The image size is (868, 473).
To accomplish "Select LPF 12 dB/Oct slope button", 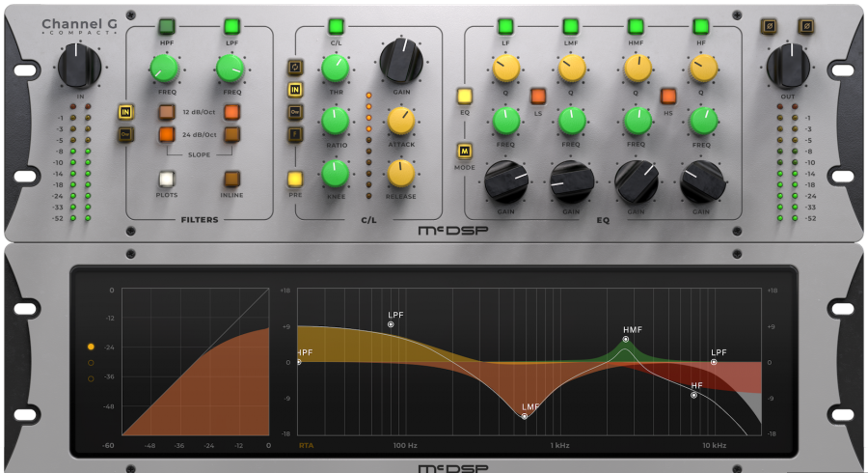I will point(231,112).
